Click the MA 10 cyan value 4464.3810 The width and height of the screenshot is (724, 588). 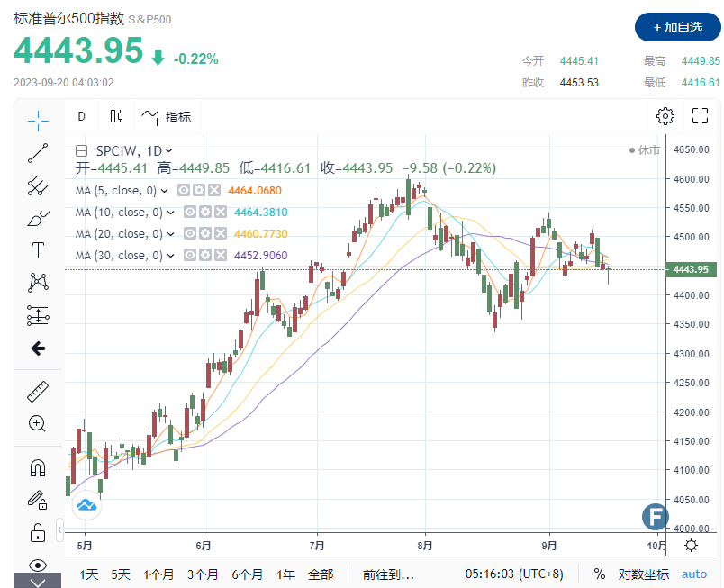pos(261,213)
